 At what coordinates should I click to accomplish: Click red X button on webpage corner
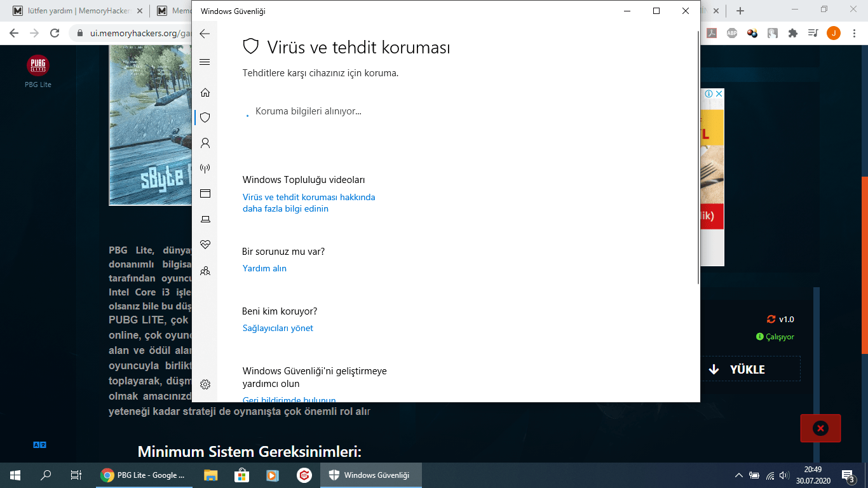click(820, 428)
